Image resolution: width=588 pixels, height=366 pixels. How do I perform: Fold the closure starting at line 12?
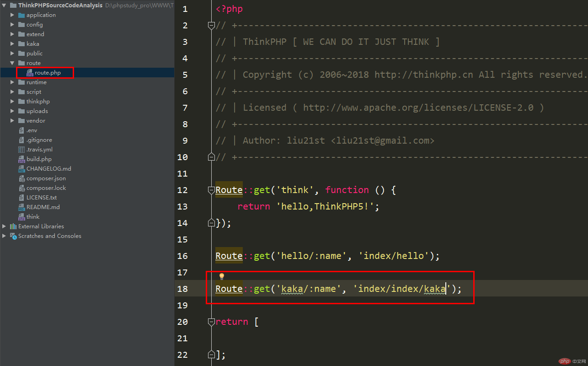(211, 190)
